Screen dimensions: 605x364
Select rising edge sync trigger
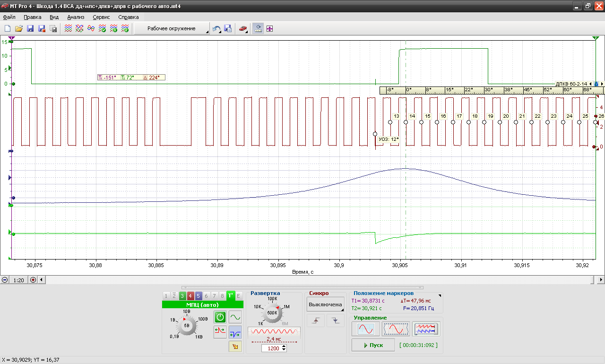(316, 321)
